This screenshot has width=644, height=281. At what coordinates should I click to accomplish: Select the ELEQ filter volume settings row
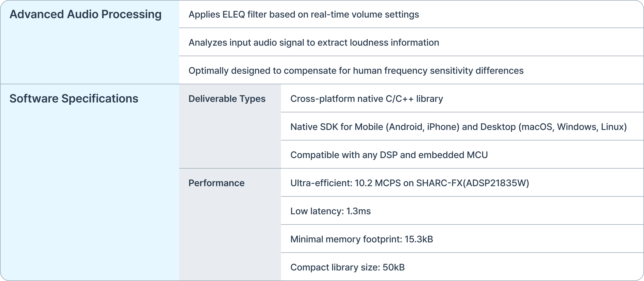pyautogui.click(x=303, y=14)
